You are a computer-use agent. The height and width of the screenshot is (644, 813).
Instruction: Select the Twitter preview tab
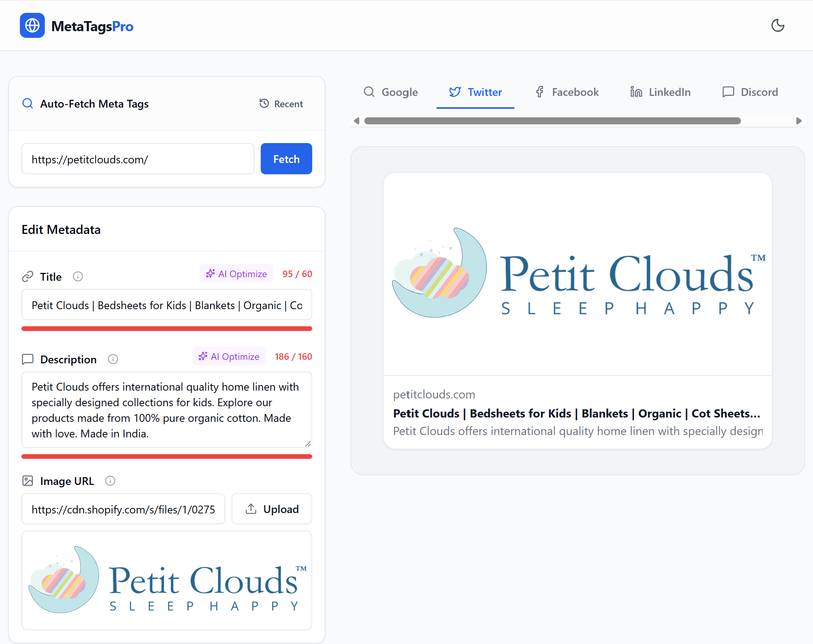pos(475,92)
